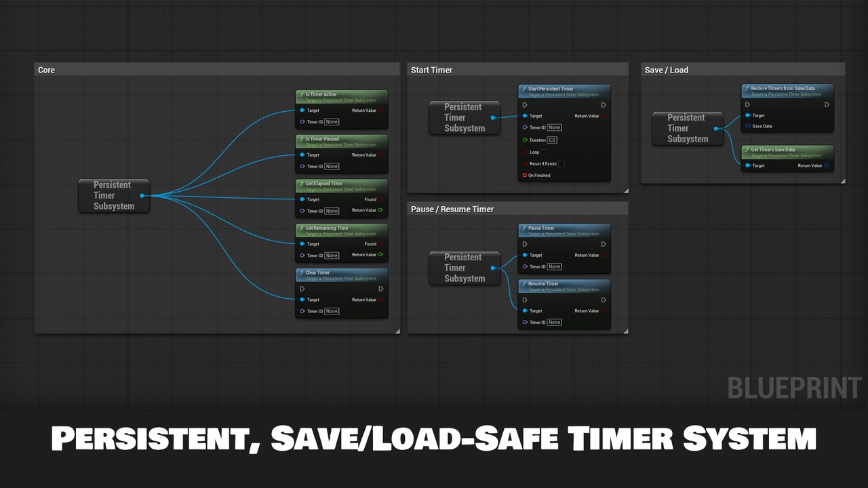Click the Found pin on Get Elapsed Time
The height and width of the screenshot is (488, 868).
tap(380, 199)
